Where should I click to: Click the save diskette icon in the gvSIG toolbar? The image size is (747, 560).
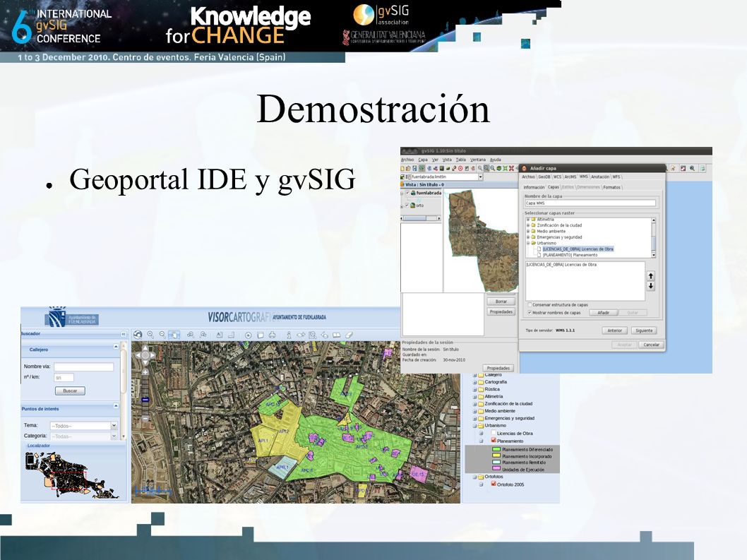(x=414, y=168)
